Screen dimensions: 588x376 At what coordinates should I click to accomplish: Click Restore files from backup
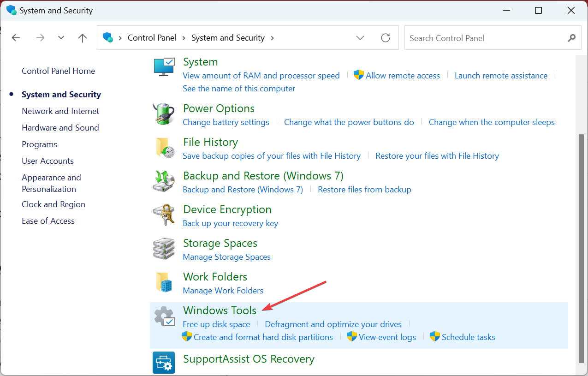pyautogui.click(x=364, y=190)
